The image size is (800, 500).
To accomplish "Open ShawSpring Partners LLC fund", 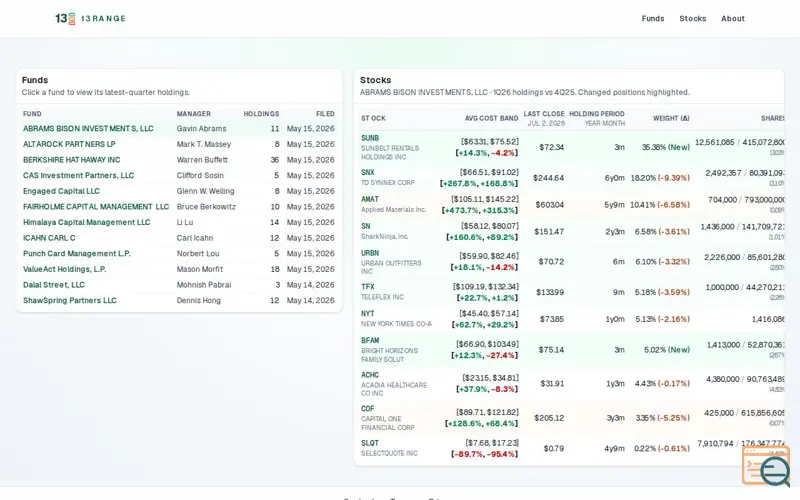I will pyautogui.click(x=69, y=301).
